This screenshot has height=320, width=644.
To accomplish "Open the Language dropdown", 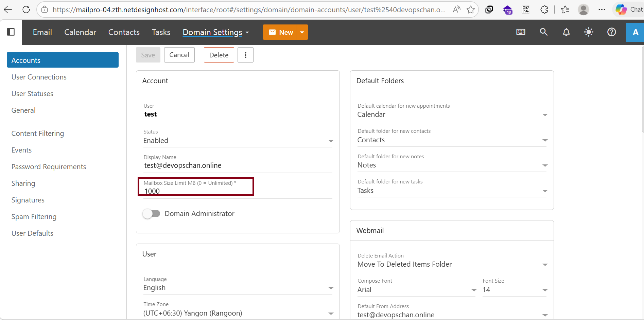I will (238, 288).
